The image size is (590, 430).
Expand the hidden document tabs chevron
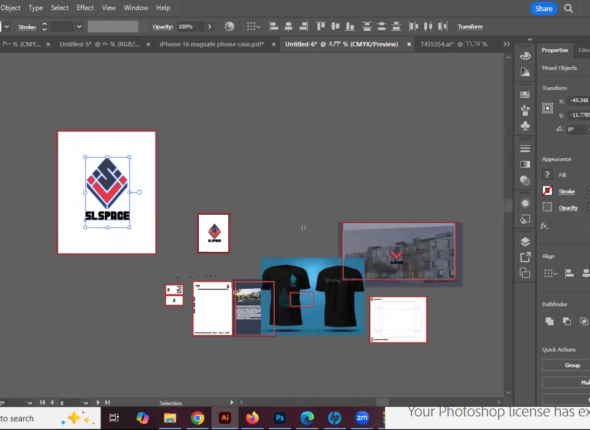coord(506,44)
